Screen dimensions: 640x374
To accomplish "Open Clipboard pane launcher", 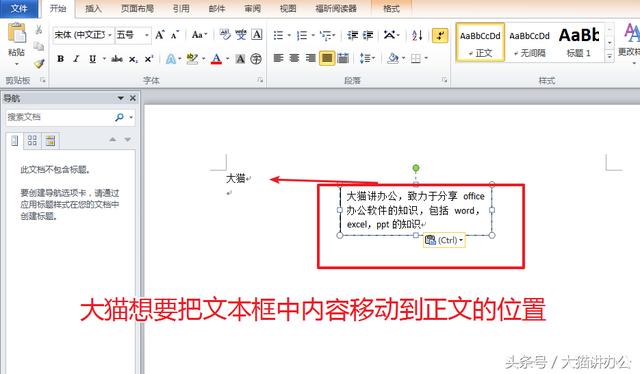I will (42, 80).
